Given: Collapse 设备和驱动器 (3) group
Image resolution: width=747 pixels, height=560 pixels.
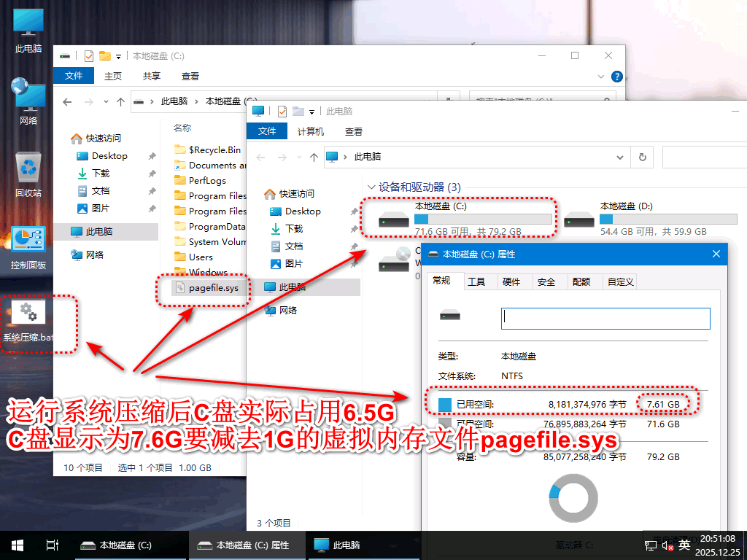Looking at the screenshot, I should coord(371,187).
